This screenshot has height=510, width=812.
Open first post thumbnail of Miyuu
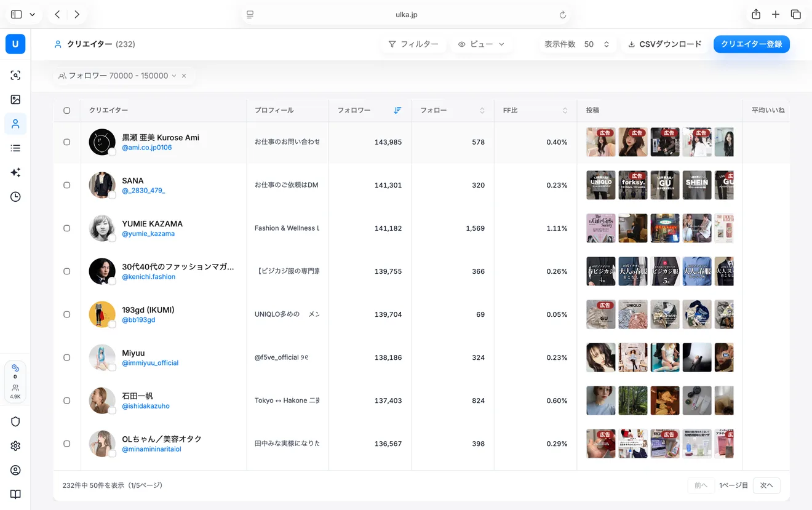click(x=601, y=357)
